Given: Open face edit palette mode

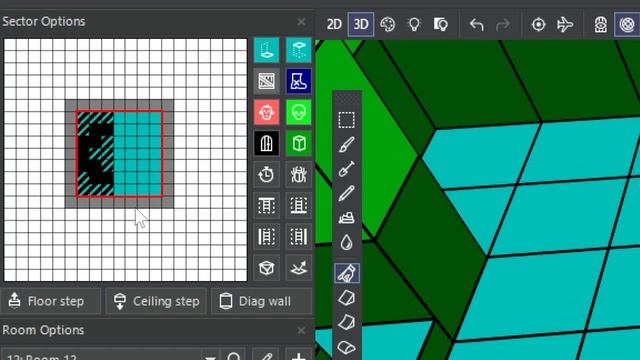Looking at the screenshot, I should point(387,24).
